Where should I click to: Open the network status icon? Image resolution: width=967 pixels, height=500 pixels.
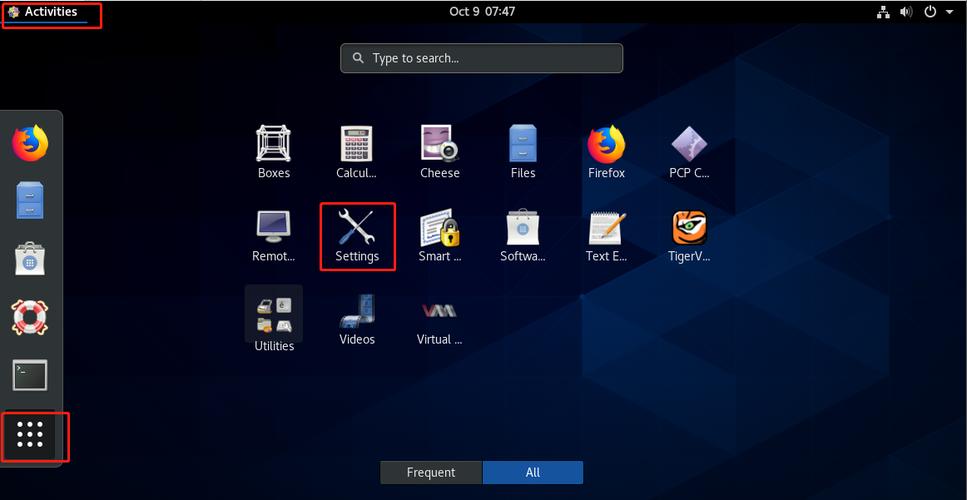coord(883,12)
